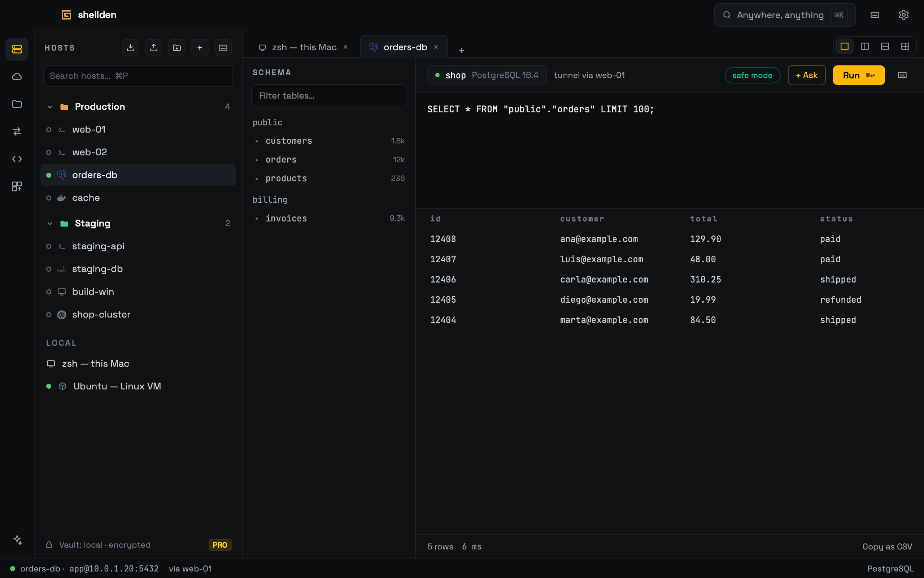Select the orders-db tab
Viewport: 924px width, 578px height.
pyautogui.click(x=404, y=47)
